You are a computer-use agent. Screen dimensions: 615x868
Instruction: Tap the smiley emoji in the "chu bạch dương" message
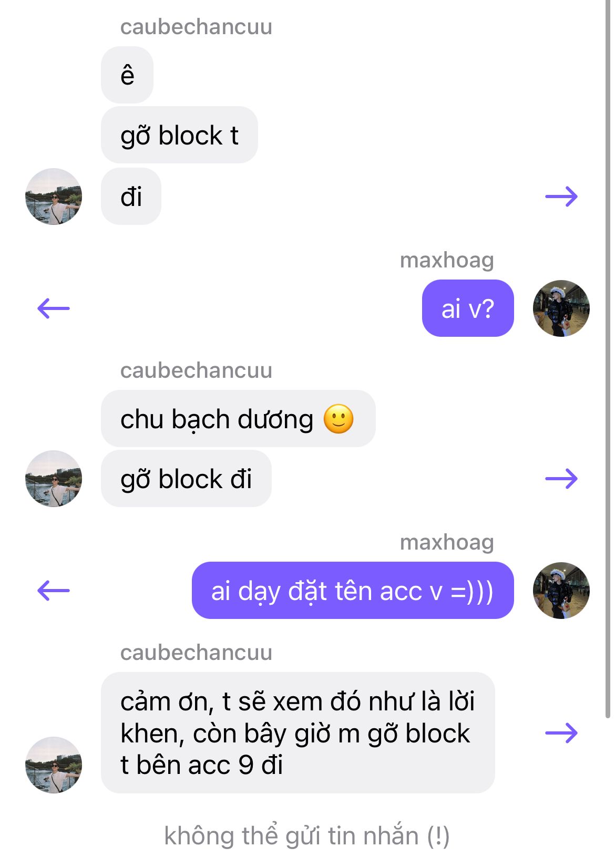(x=339, y=419)
